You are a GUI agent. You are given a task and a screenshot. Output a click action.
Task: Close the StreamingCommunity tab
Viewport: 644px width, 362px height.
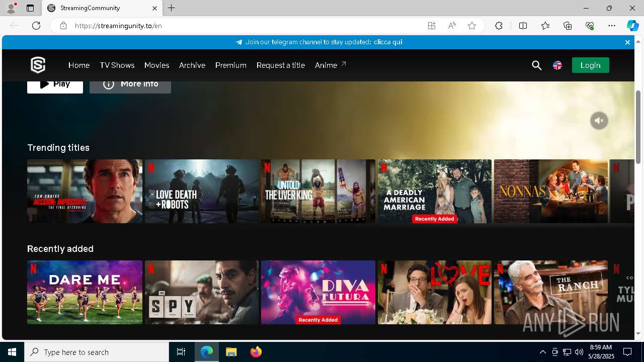coord(154,8)
